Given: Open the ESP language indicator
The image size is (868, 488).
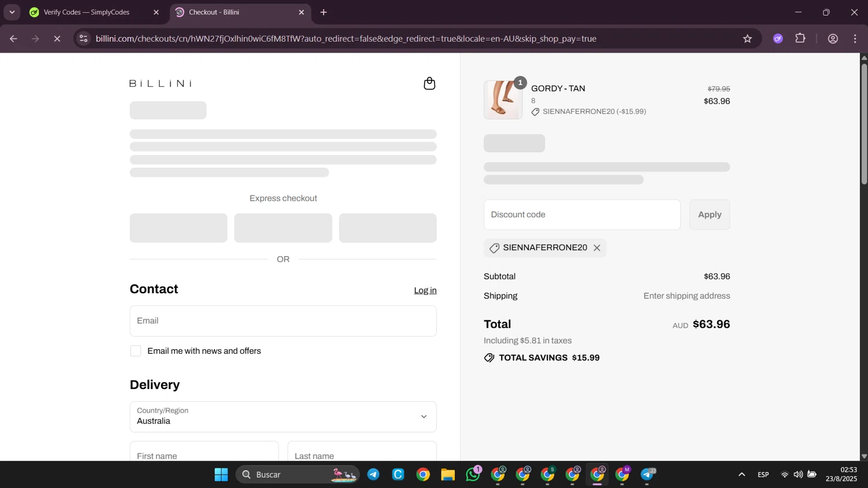Looking at the screenshot, I should pyautogui.click(x=763, y=475).
